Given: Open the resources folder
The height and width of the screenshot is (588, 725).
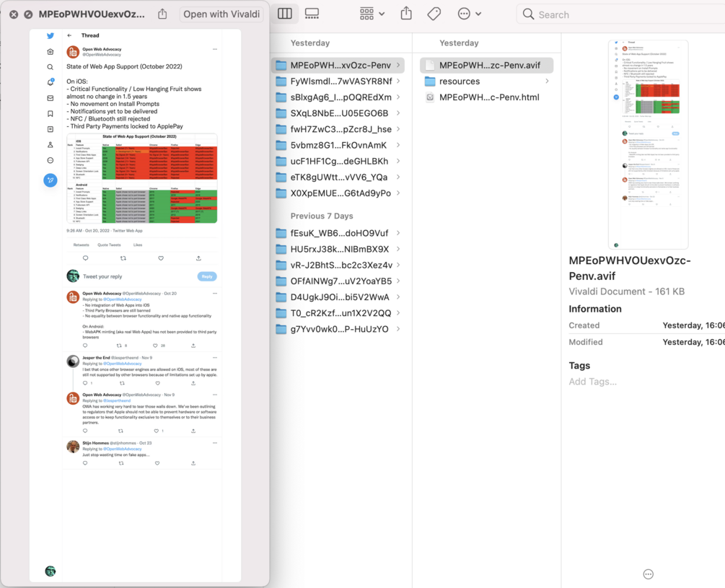Looking at the screenshot, I should [x=487, y=82].
